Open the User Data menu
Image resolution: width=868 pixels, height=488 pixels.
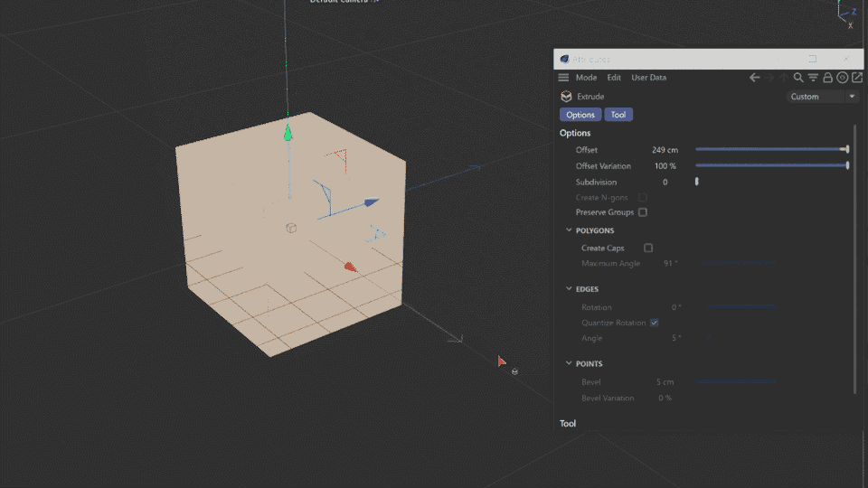649,78
